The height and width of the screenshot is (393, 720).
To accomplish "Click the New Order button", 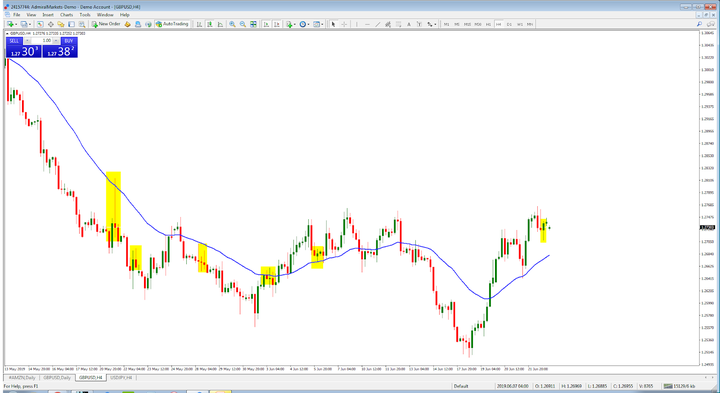I will (x=106, y=24).
